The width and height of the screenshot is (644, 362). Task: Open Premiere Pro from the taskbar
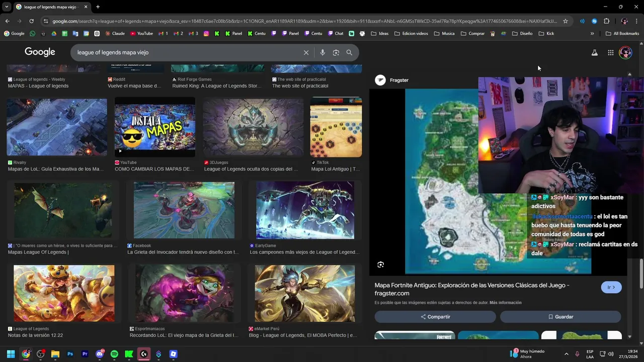coord(85,354)
